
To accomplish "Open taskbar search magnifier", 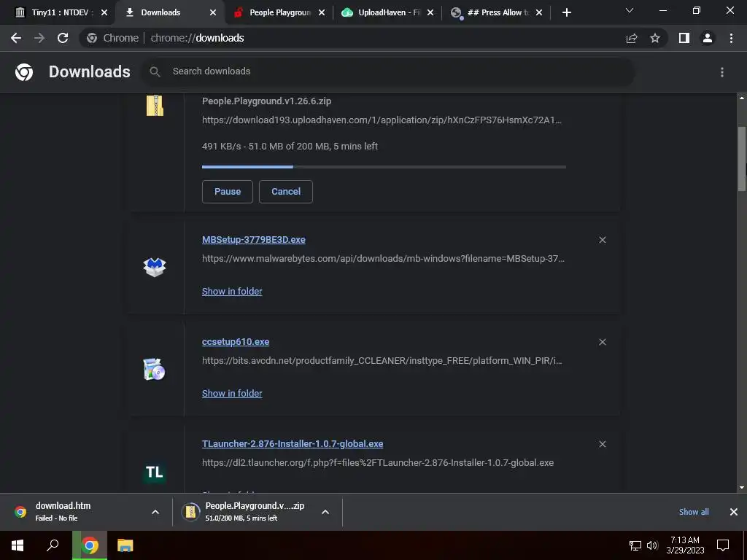I will click(53, 545).
